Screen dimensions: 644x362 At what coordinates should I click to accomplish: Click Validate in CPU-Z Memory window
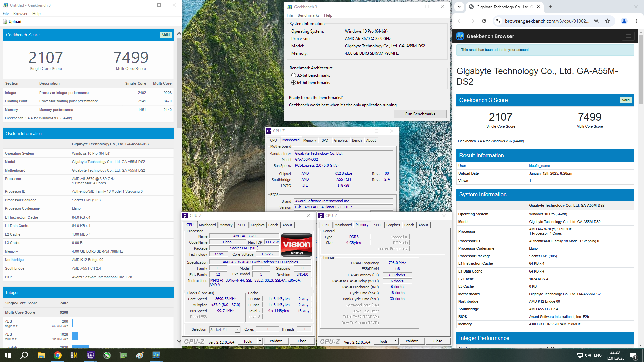point(412,341)
